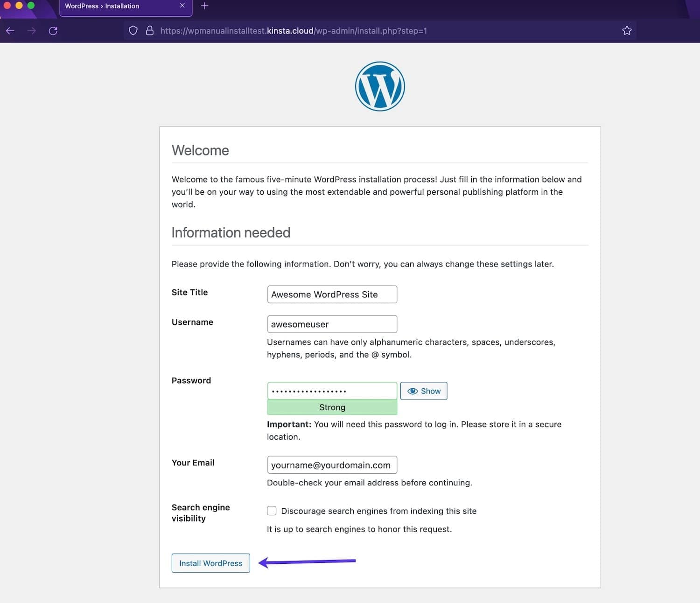Reload the installation page
This screenshot has width=700, height=603.
click(x=53, y=30)
